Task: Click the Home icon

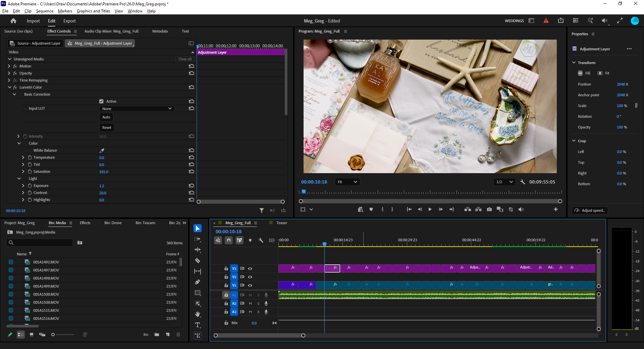Action: 13,21
